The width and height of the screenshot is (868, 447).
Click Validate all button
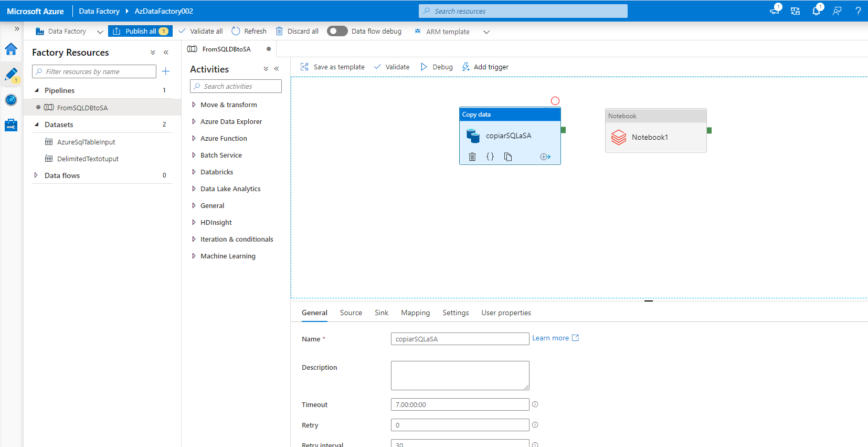(x=200, y=32)
